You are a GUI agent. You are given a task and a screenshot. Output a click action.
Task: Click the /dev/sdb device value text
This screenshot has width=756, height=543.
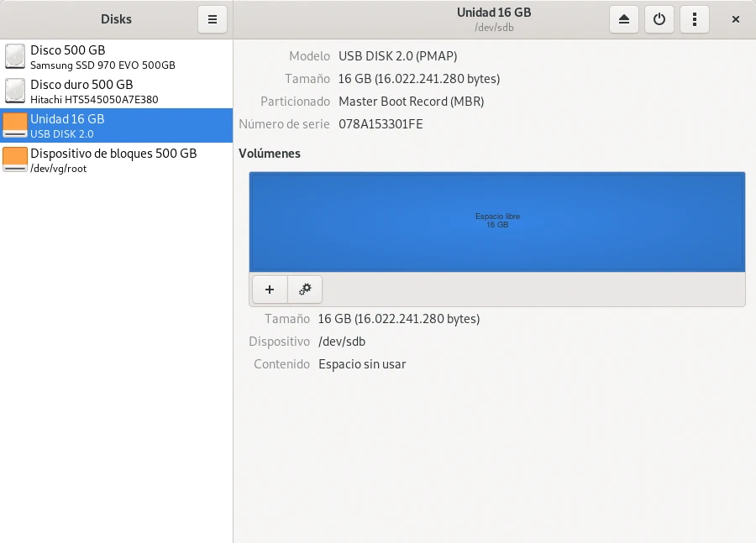(341, 342)
